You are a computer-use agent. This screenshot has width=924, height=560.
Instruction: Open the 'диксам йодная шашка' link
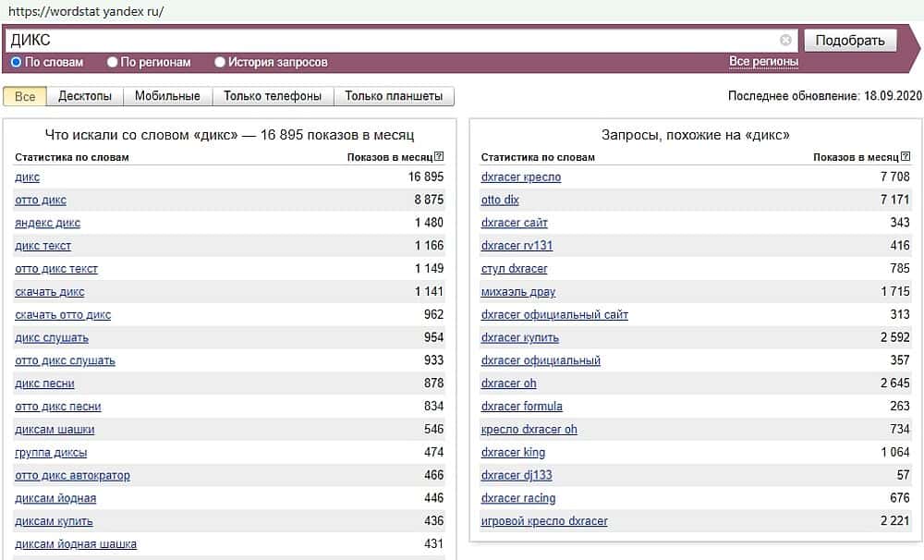coord(76,544)
